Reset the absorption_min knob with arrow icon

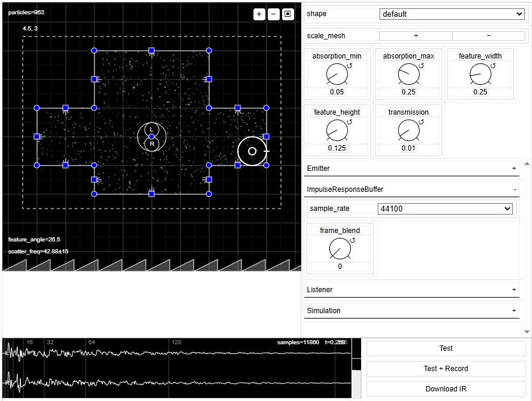(x=350, y=66)
